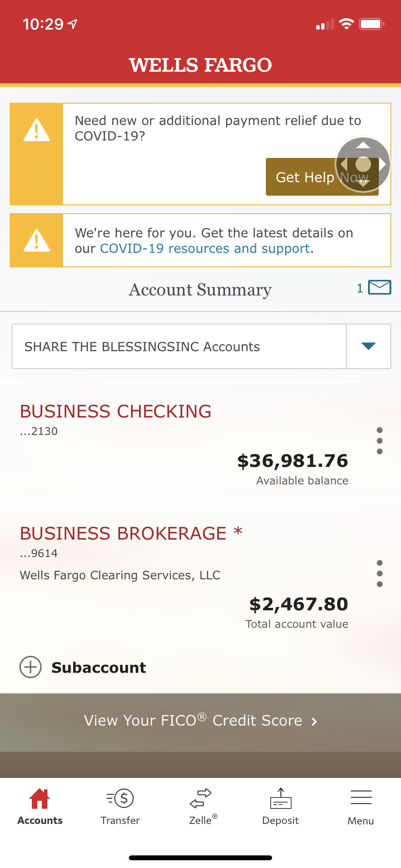Open Zelle from the bottom bar
The height and width of the screenshot is (868, 401).
pos(200,799)
